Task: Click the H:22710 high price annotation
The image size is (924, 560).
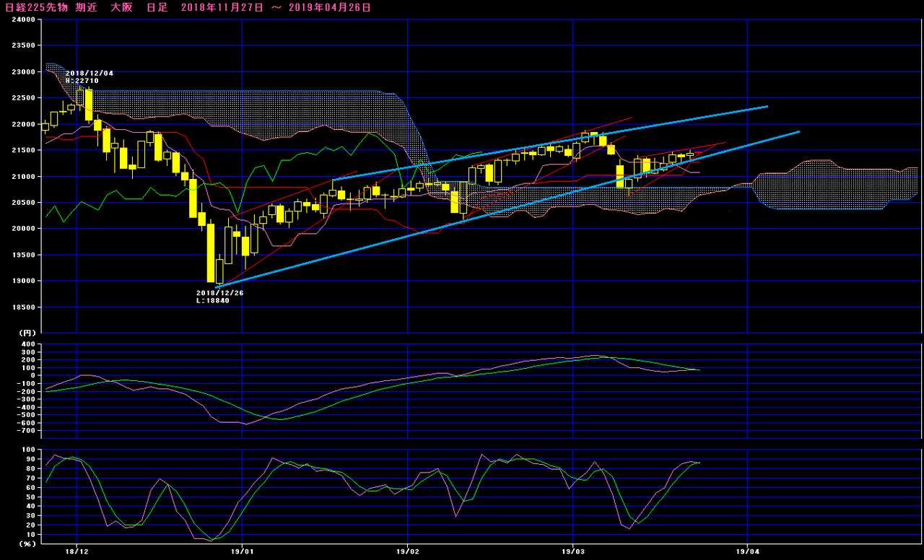Action: tap(82, 81)
